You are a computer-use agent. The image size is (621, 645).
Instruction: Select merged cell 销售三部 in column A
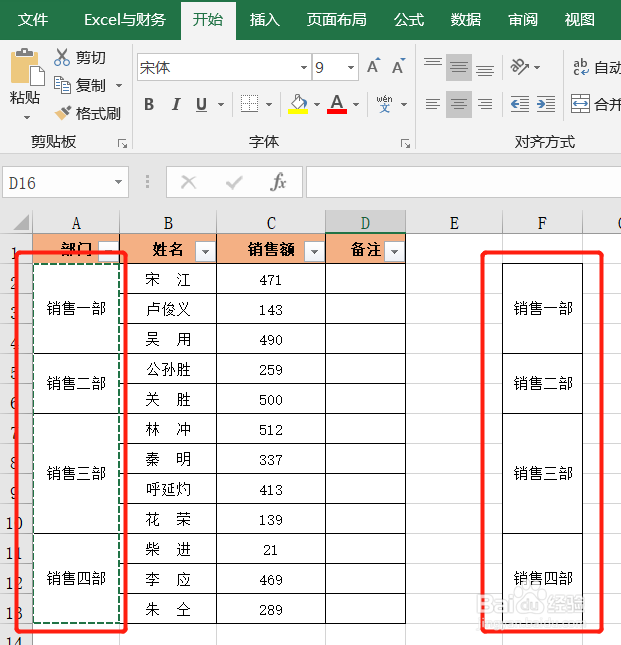tap(76, 473)
